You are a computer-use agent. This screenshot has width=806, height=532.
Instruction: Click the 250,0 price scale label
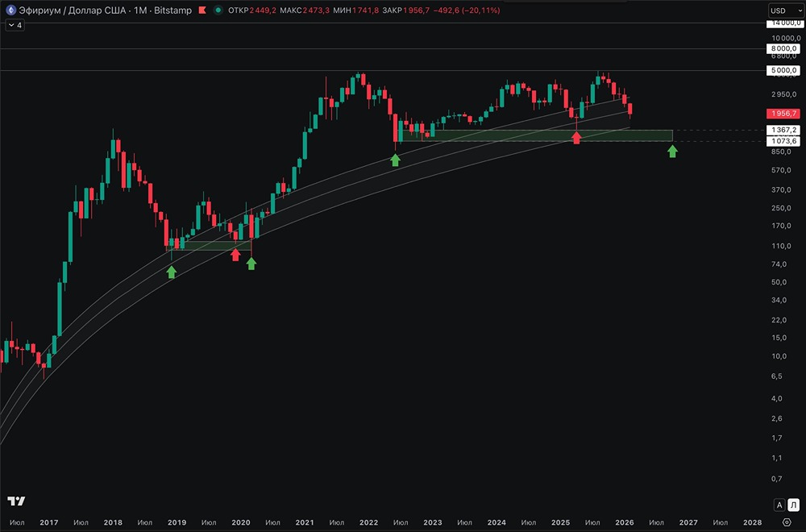[x=781, y=208]
